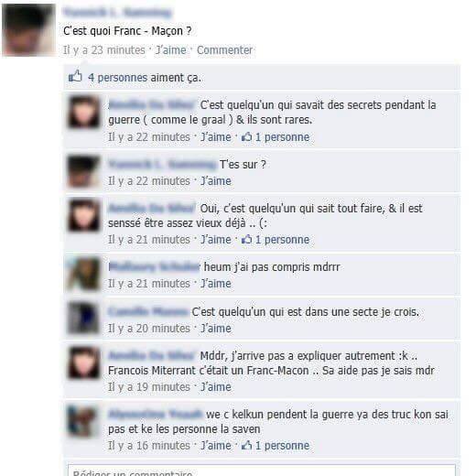This screenshot has width=476, height=476.
Task: Click thumbs-up icon on 21 minutes comment
Action: pyautogui.click(x=246, y=240)
